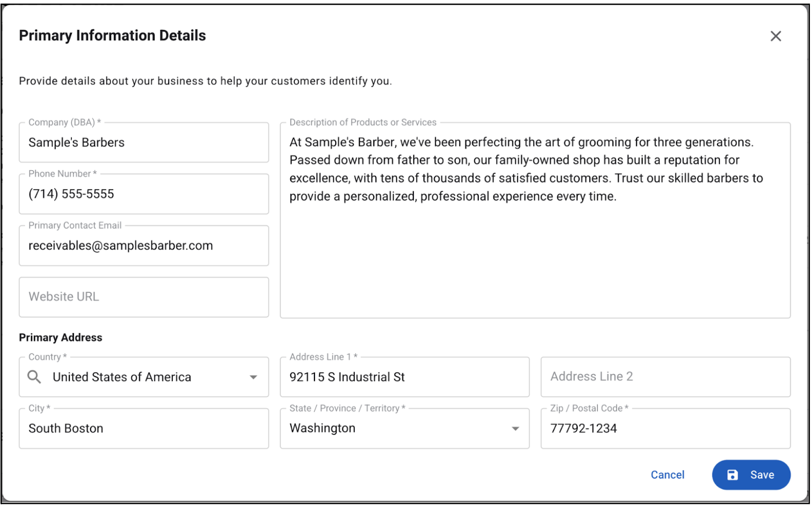This screenshot has width=812, height=507.
Task: Click the search icon in the Country field
Action: (34, 377)
